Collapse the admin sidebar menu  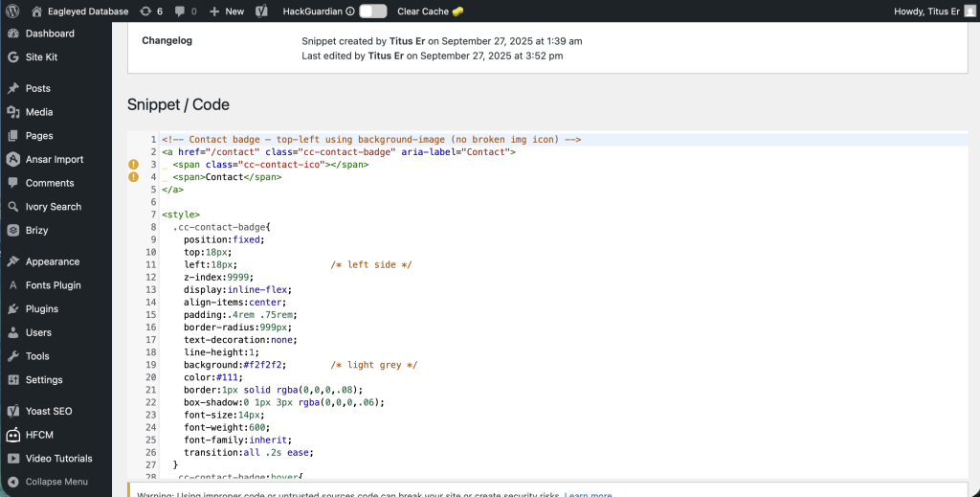(x=56, y=482)
